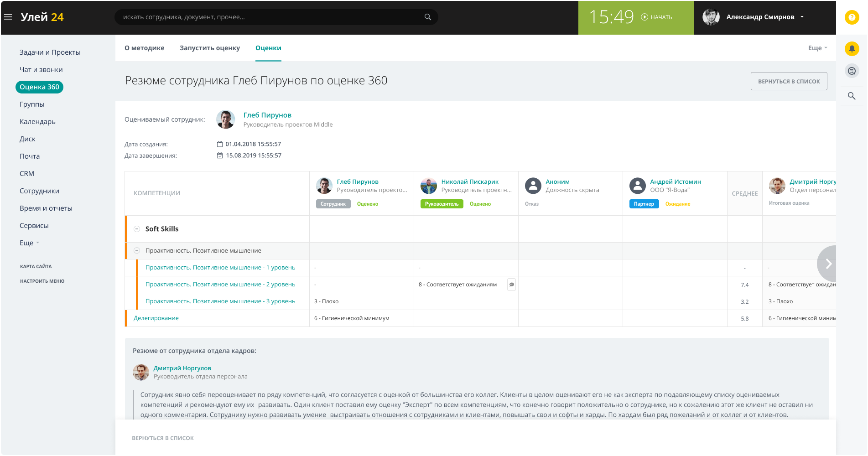Click Александр Смирнов profile avatar

click(711, 17)
